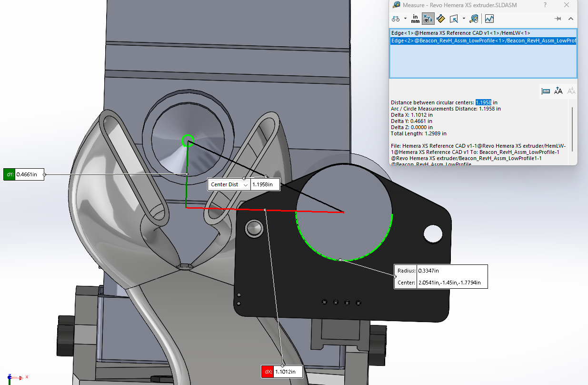Toggle Show XYZ Measurements
This screenshot has width=588, height=385.
(x=428, y=19)
